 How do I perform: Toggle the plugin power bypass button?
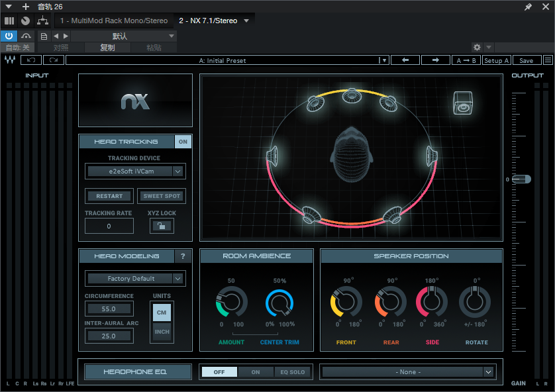pyautogui.click(x=9, y=36)
